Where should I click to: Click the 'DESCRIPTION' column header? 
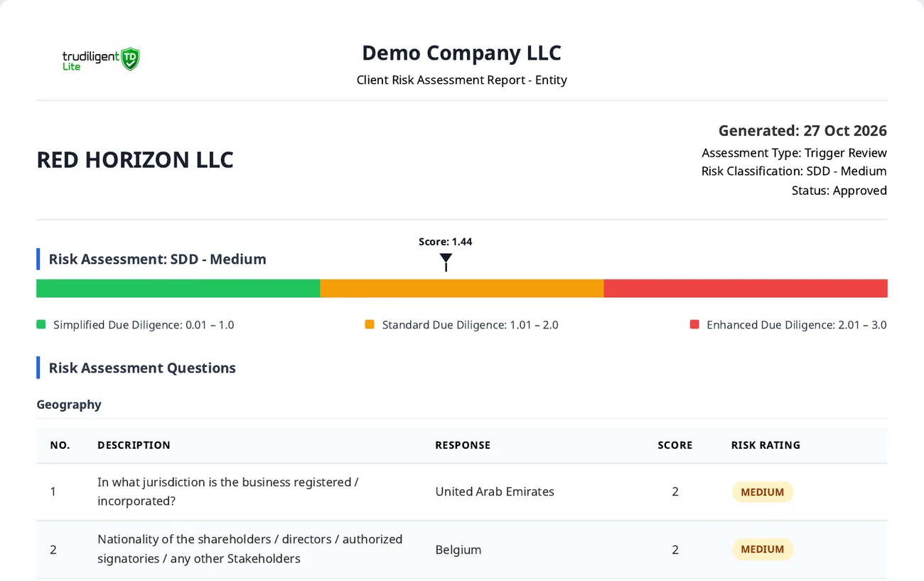[134, 445]
